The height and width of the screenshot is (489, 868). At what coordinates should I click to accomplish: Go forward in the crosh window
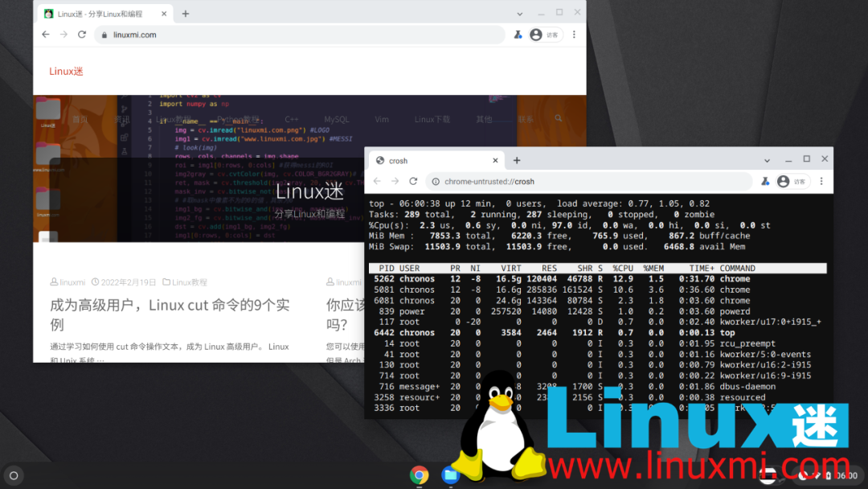395,181
